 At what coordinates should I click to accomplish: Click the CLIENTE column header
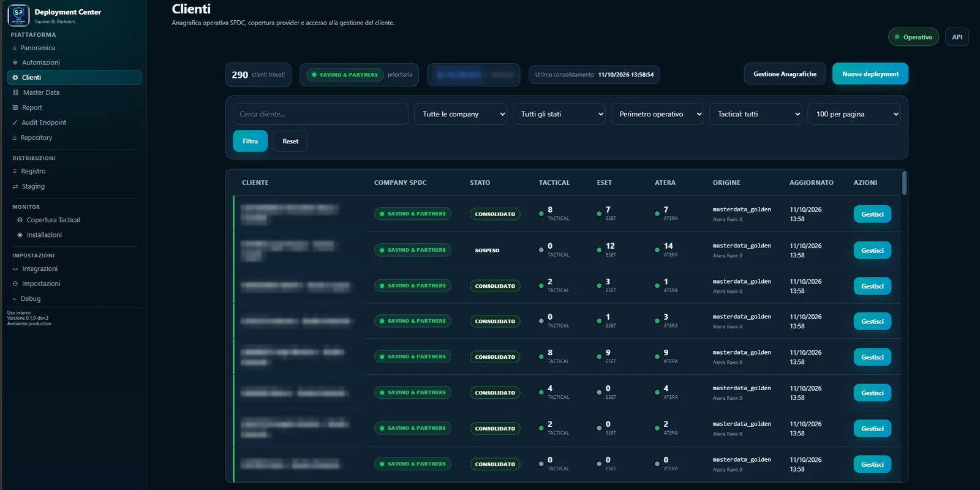[x=255, y=183]
